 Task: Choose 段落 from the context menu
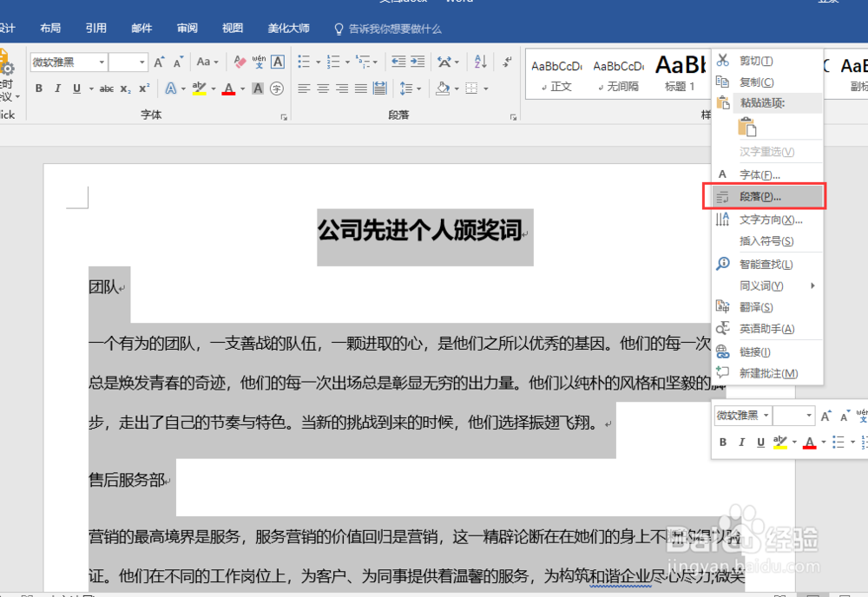761,196
